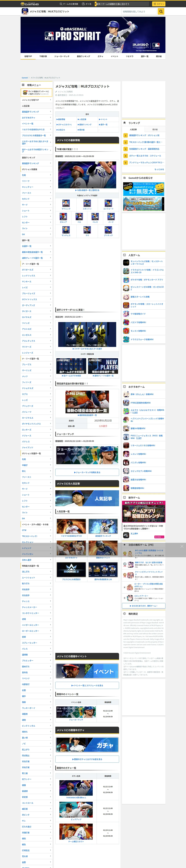The width and height of the screenshot is (186, 868).
Task: Click the 120選手 value in the 追加人数 row
Action: 103,426
